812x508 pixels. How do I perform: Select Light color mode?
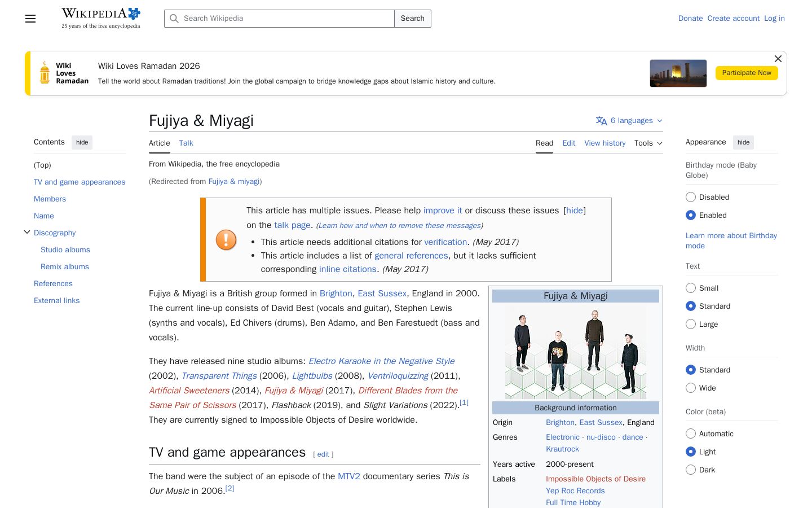(691, 452)
